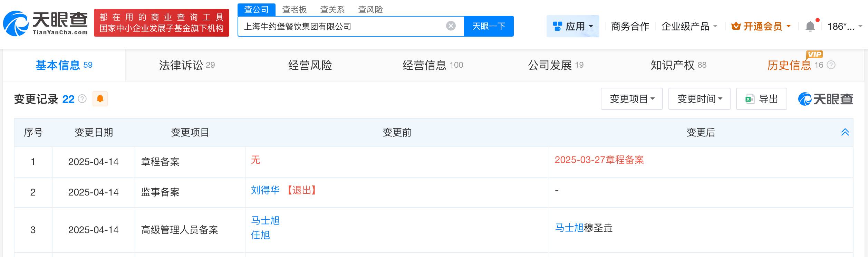Switch to the 法律诉讼 tab
868x257 pixels.
pyautogui.click(x=187, y=65)
